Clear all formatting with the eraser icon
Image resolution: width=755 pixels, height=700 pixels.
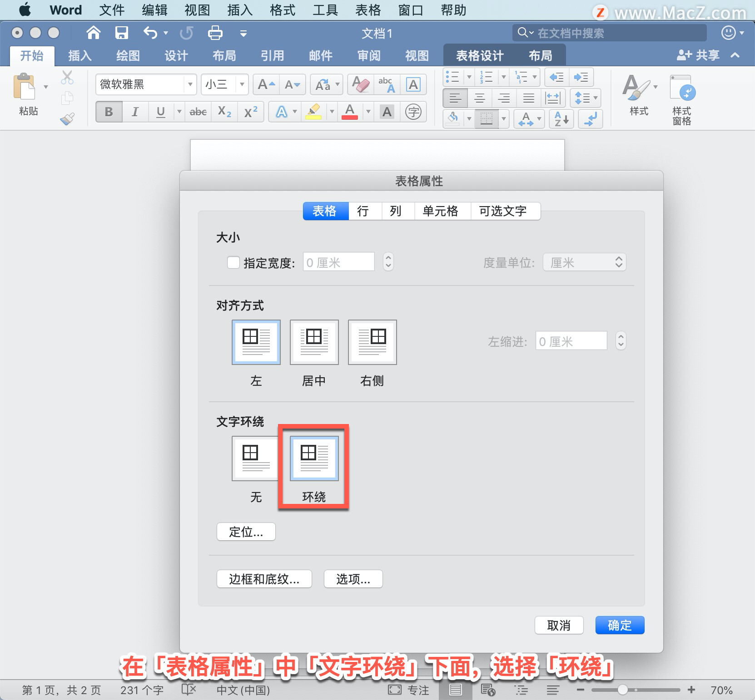click(x=361, y=84)
